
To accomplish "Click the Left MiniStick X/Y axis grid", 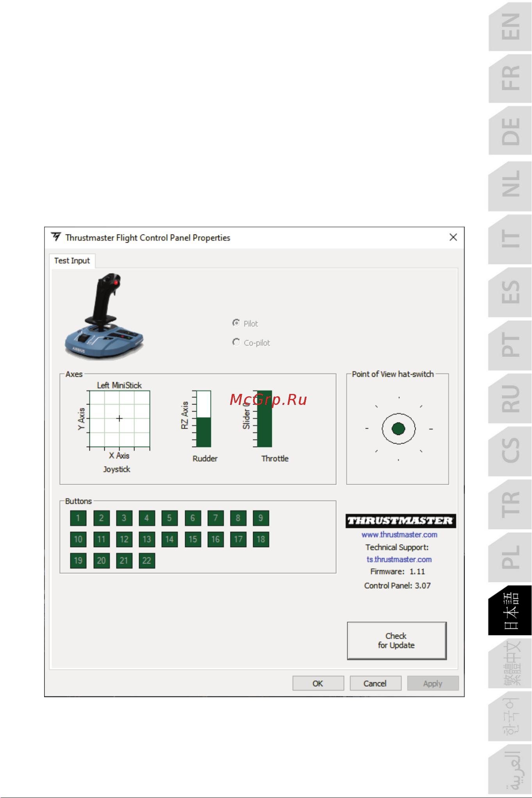I will click(120, 419).
